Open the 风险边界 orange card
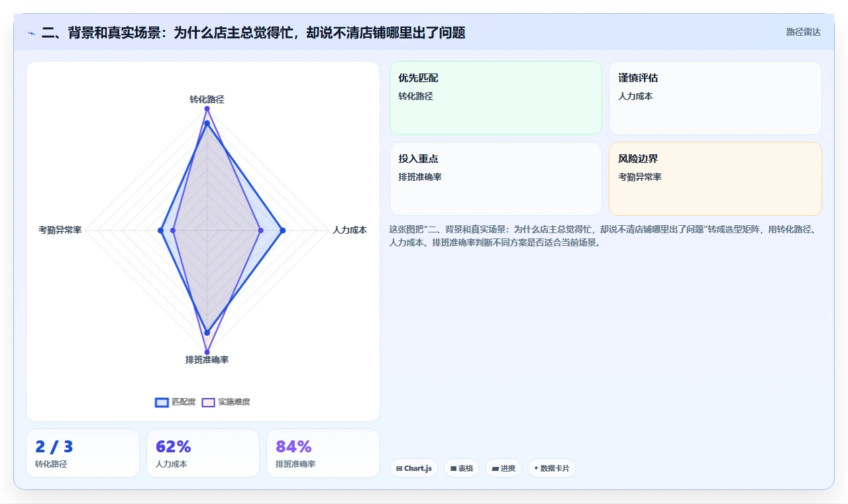848x504 pixels. (715, 179)
